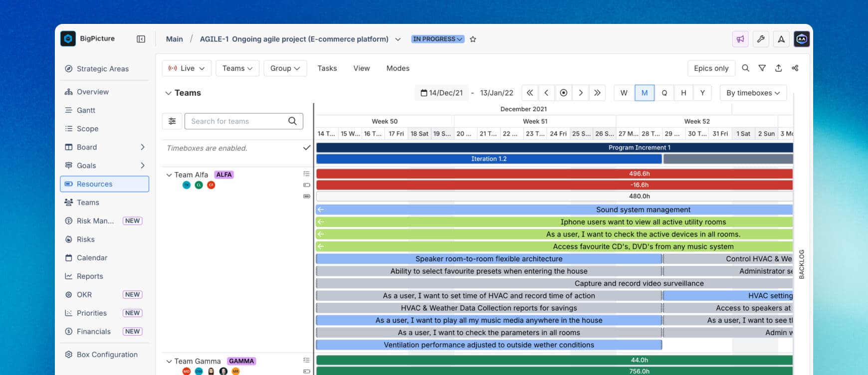This screenshot has height=375, width=868.
Task: Click the Atlassian A icon
Action: [x=781, y=39]
